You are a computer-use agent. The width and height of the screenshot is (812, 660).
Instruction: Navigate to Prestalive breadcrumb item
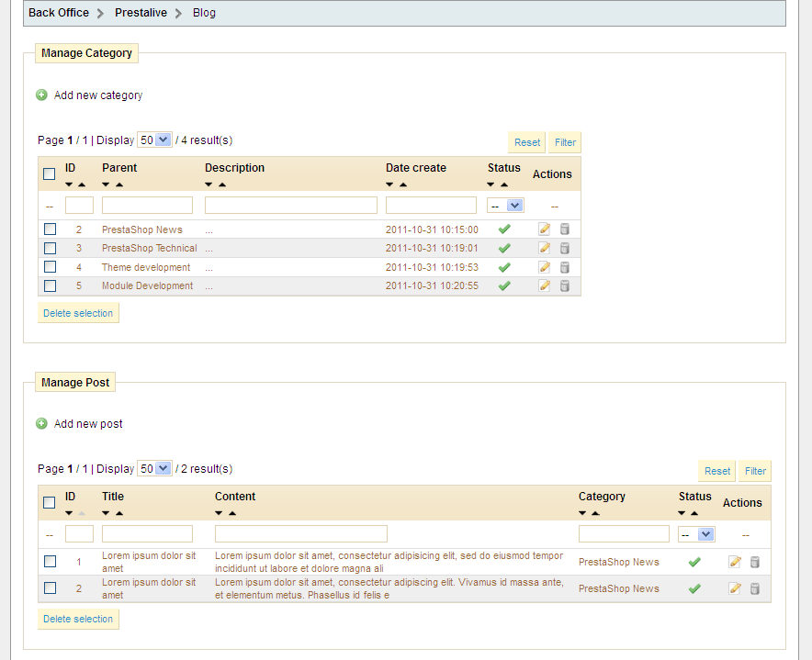click(x=141, y=13)
